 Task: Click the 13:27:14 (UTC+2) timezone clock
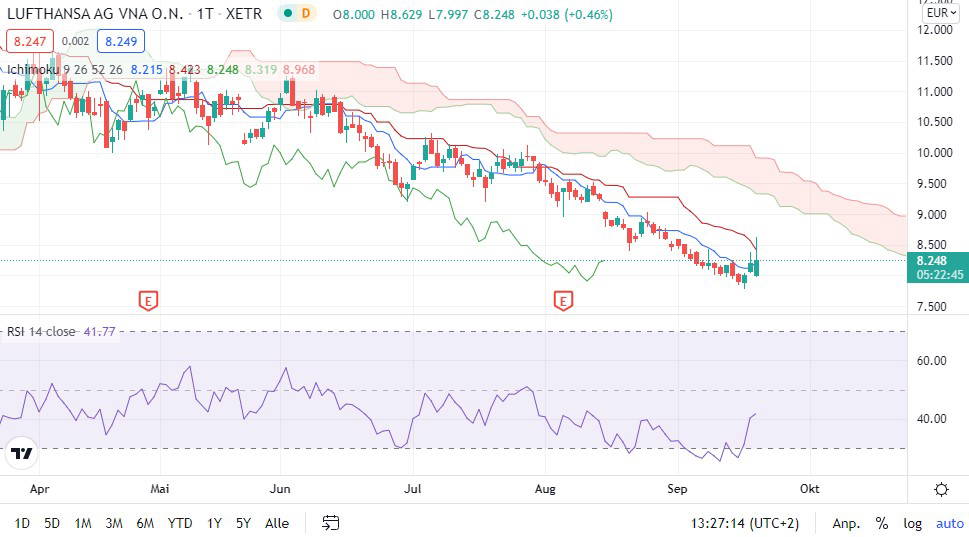click(745, 523)
